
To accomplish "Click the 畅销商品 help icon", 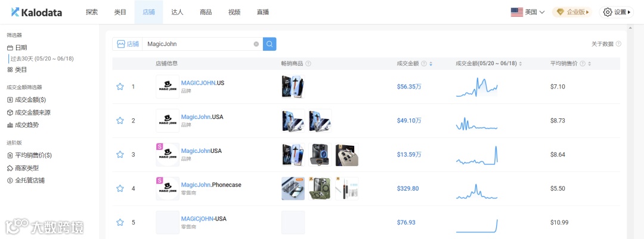I will pyautogui.click(x=308, y=64).
